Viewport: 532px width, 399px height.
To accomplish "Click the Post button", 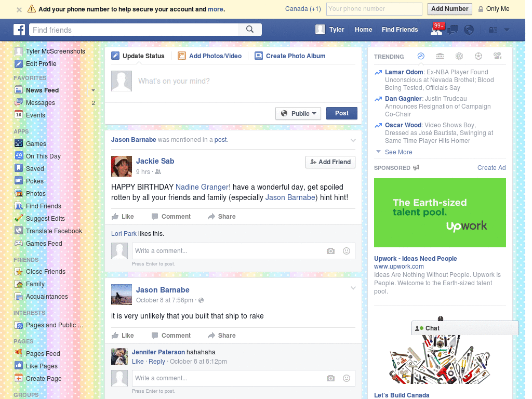I will tap(342, 113).
